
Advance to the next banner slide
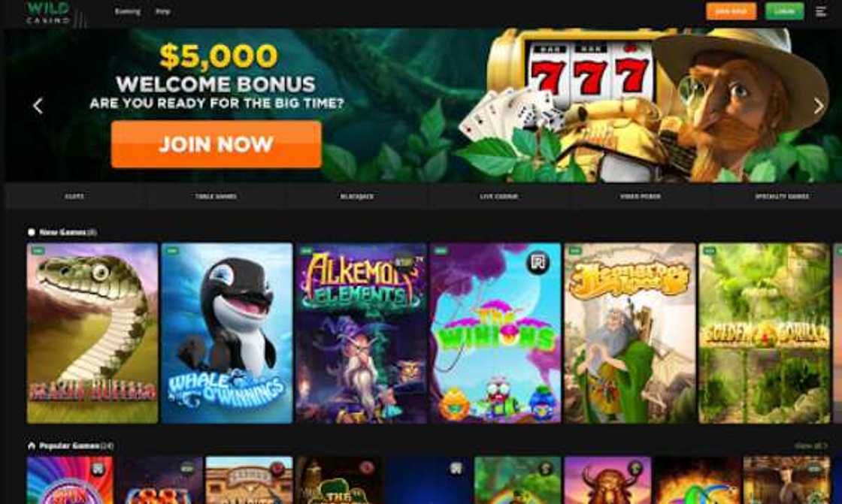coord(819,106)
